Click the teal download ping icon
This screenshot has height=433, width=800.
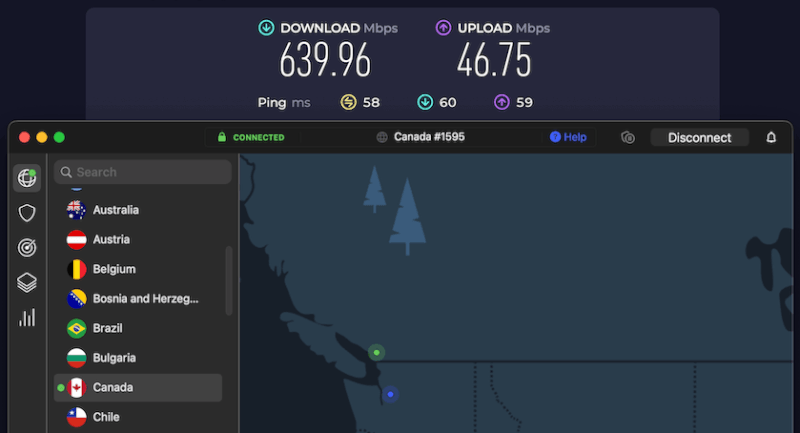(424, 102)
